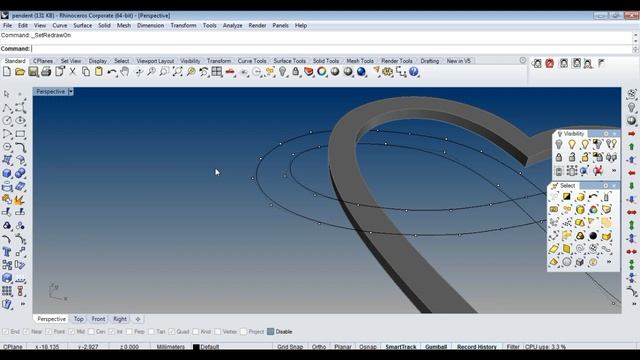Click the Open file folder icon

(20, 72)
